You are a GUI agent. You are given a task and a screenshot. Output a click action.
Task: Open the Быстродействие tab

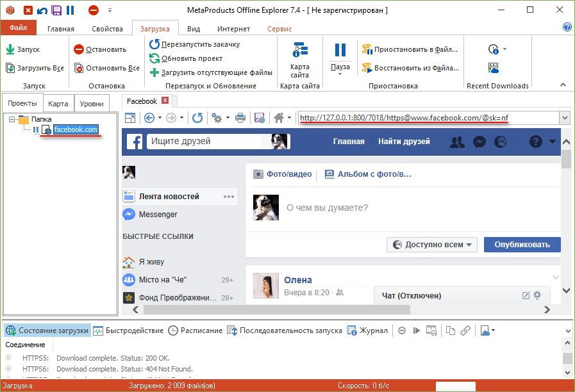128,331
